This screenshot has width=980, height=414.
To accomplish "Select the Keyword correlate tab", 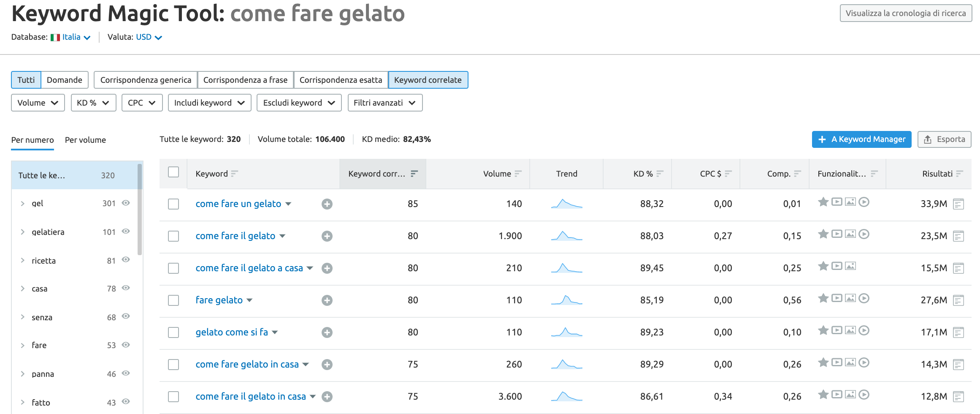I will [428, 80].
